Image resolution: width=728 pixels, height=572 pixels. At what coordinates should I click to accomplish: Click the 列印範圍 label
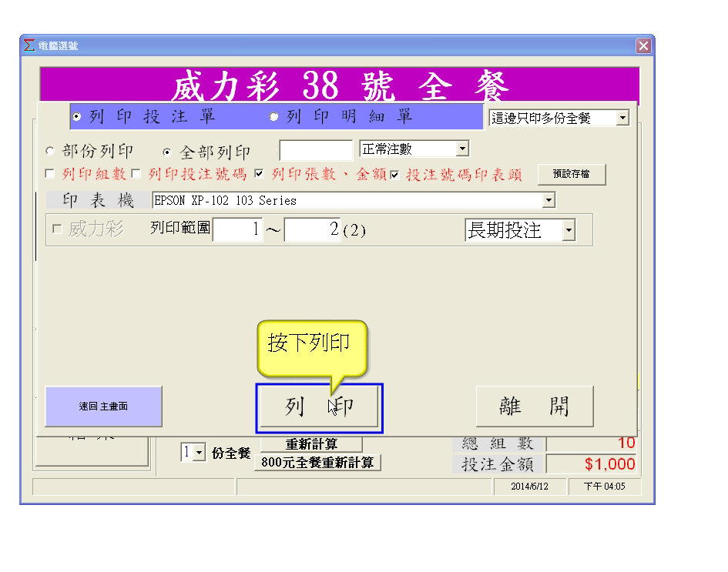(180, 228)
